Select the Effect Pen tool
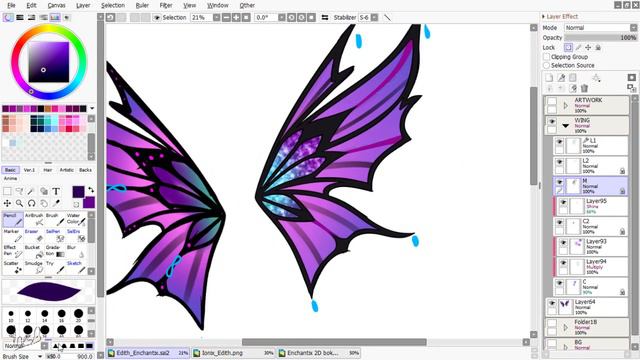The image size is (640, 360). (x=13, y=251)
